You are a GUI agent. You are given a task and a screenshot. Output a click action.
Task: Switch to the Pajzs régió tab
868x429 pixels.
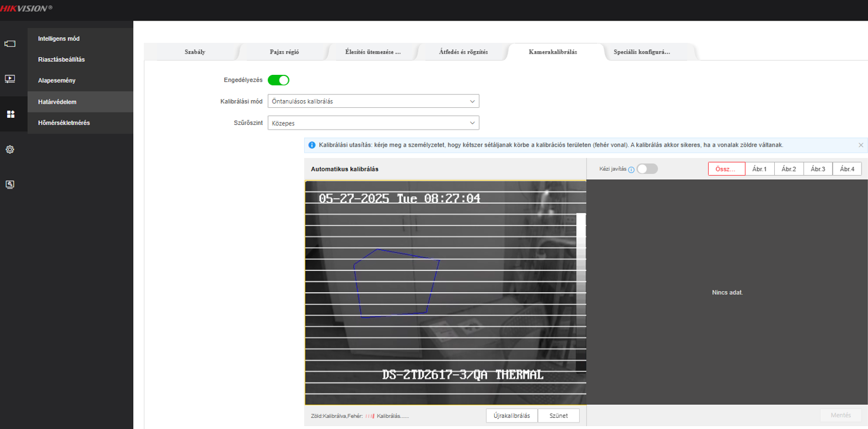pyautogui.click(x=284, y=52)
